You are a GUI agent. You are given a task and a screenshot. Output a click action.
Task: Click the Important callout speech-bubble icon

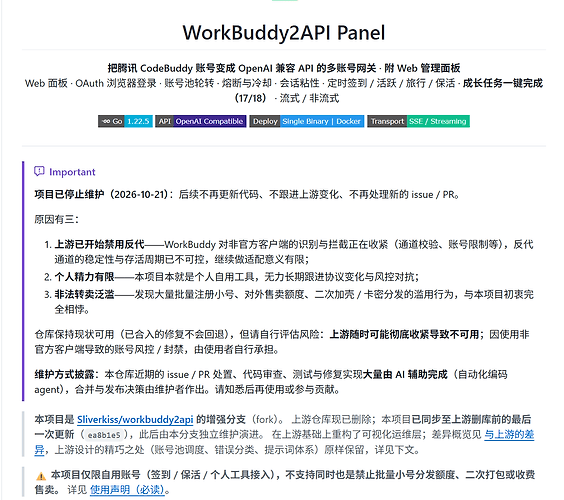[x=39, y=171]
